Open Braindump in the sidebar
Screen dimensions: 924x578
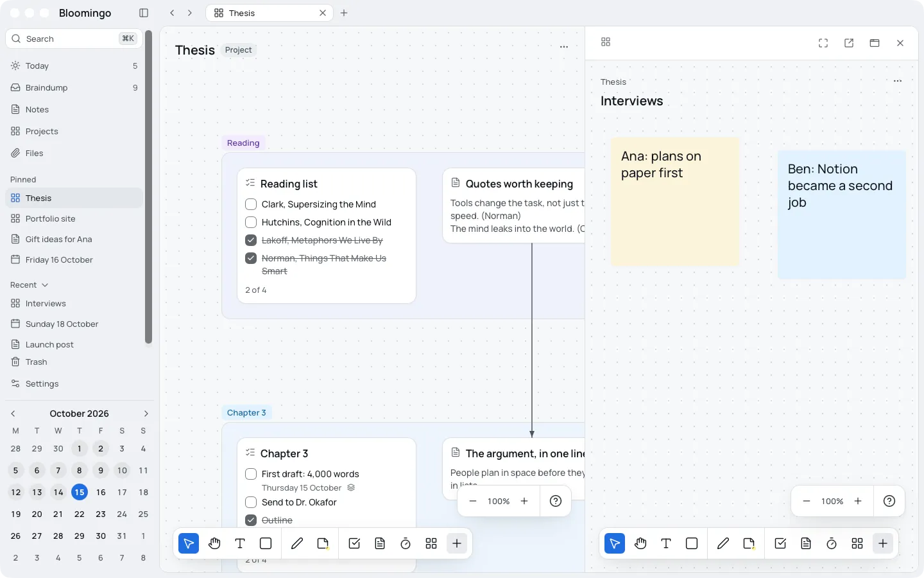(x=74, y=87)
